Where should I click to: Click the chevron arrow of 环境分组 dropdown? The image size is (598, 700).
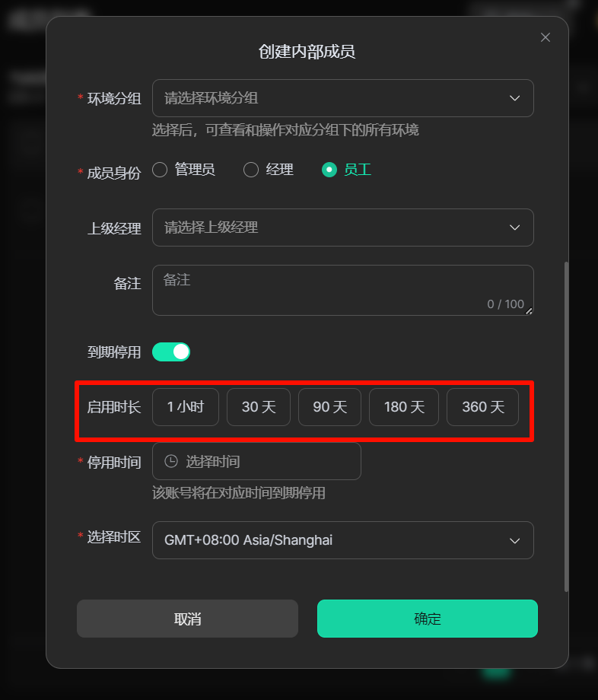click(x=514, y=98)
